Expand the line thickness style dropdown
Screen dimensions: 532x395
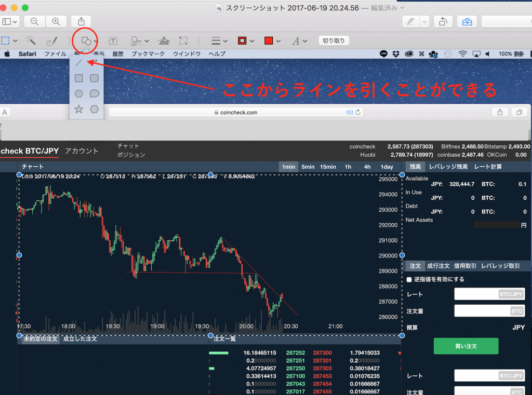tap(220, 40)
